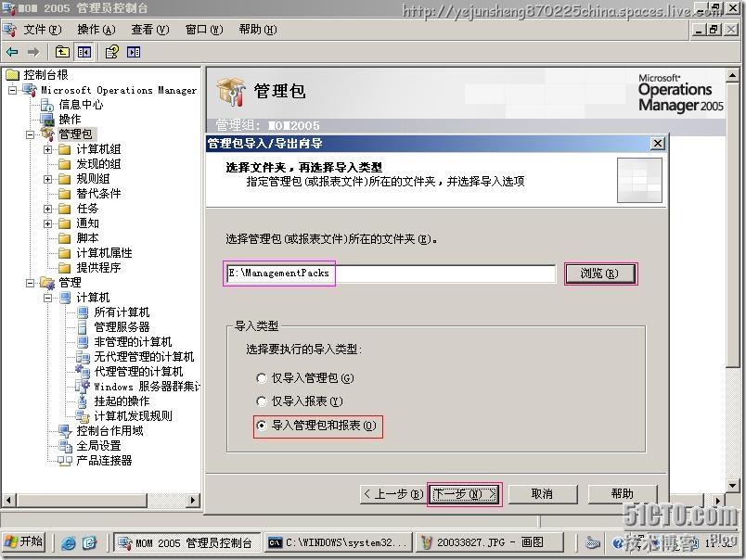The width and height of the screenshot is (746, 560).
Task: Open the 文件(F) menu
Action: pyautogui.click(x=43, y=30)
